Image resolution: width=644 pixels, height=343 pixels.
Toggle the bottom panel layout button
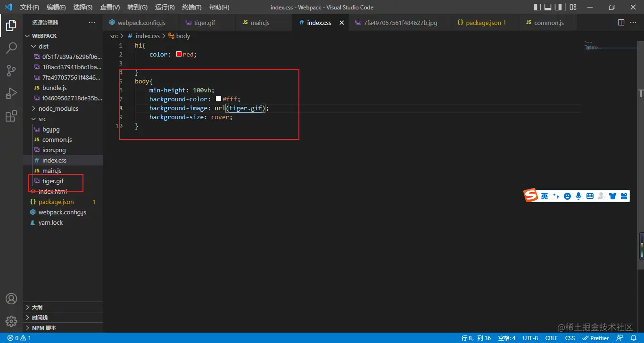tap(548, 7)
